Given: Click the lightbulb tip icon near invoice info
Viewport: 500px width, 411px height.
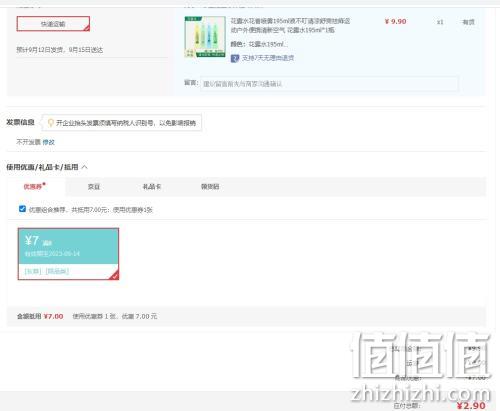Looking at the screenshot, I should click(51, 123).
